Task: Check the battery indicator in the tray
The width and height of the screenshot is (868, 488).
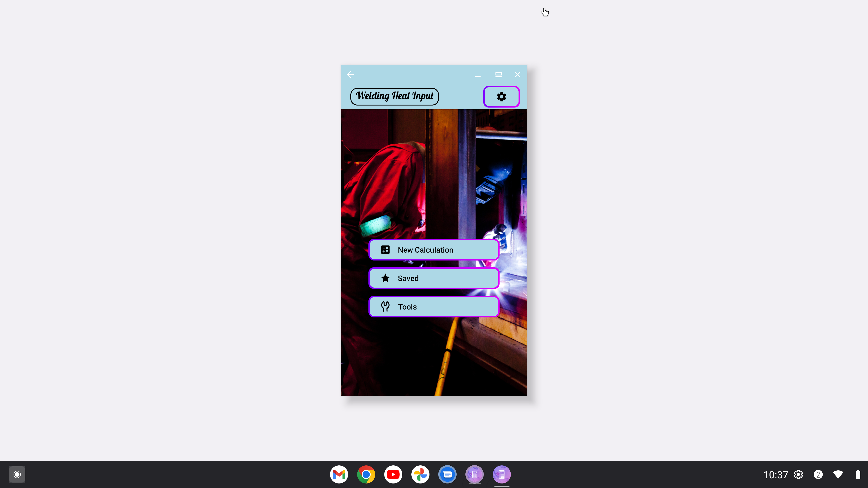Action: click(x=858, y=474)
